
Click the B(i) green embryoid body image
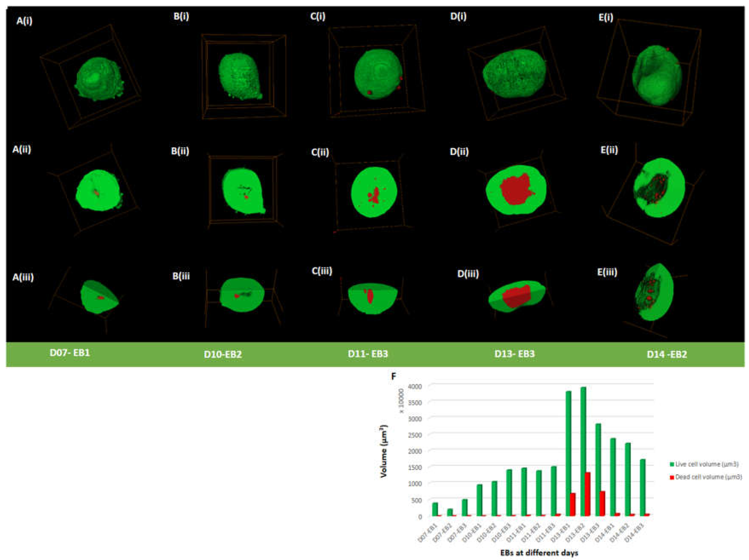tap(240, 76)
